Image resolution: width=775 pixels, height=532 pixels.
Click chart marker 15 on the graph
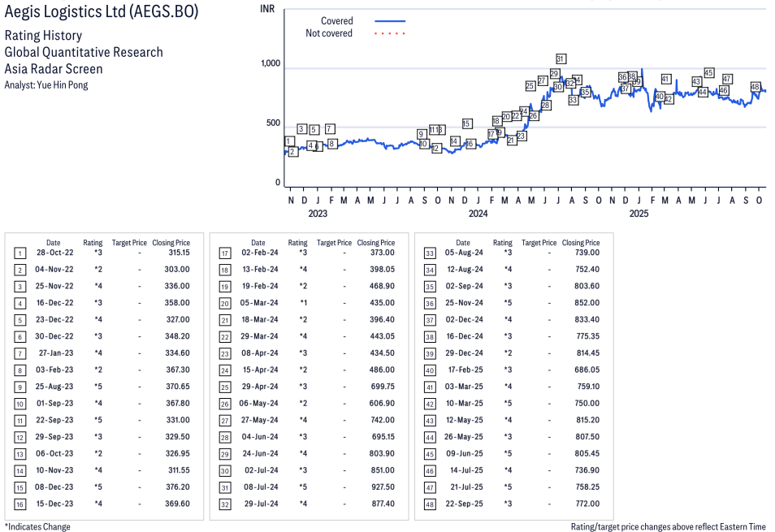coord(467,123)
